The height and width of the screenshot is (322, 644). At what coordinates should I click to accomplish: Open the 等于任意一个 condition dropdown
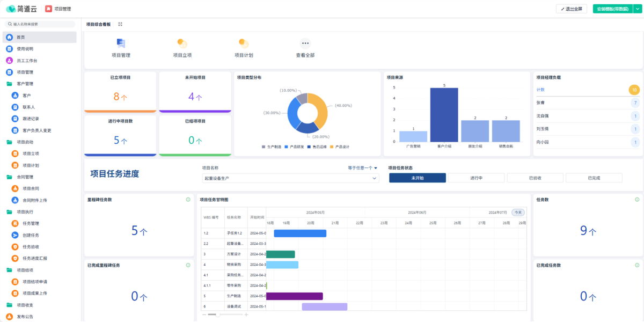click(x=363, y=168)
